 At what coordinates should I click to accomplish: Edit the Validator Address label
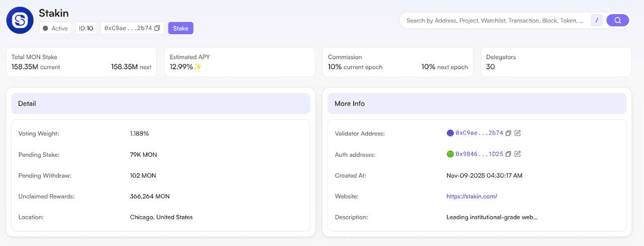coord(518,133)
